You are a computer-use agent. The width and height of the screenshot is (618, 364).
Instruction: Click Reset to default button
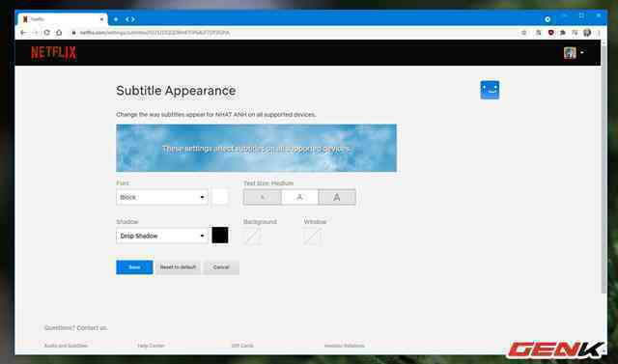pyautogui.click(x=178, y=267)
